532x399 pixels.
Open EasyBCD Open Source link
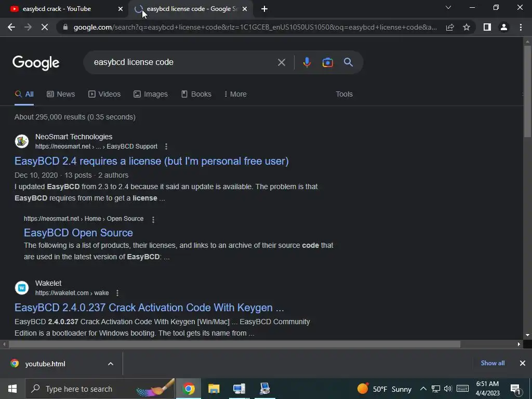click(x=78, y=233)
